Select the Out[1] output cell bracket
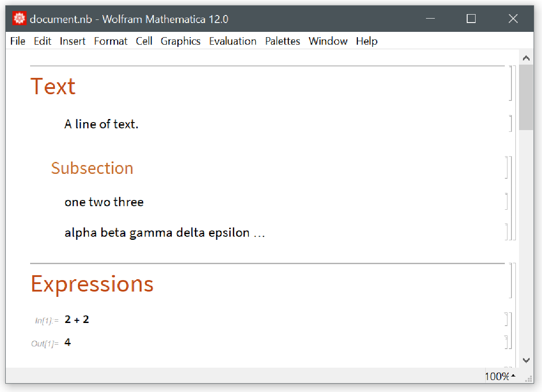This screenshot has height=392, width=542. point(506,342)
